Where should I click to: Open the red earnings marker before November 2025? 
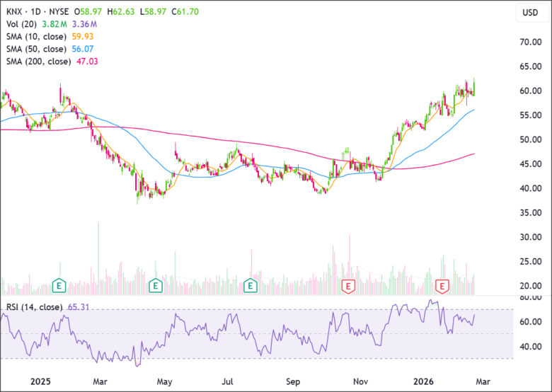coord(347,286)
